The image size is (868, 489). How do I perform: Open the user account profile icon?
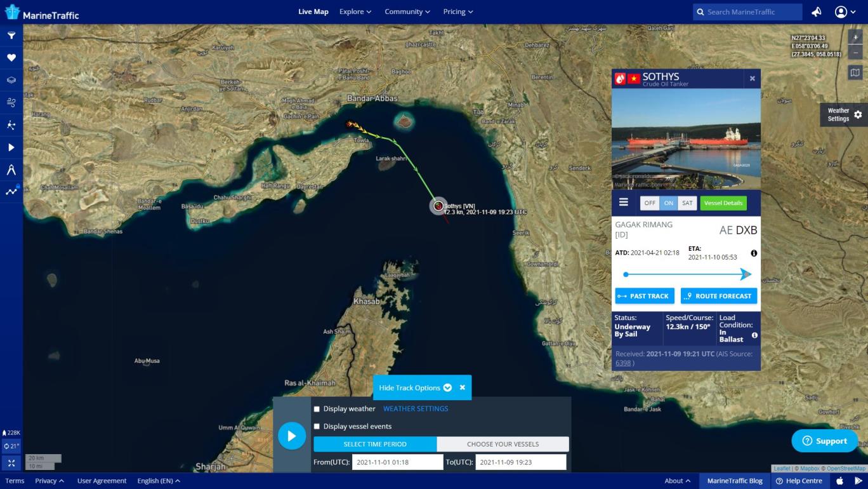tap(841, 11)
